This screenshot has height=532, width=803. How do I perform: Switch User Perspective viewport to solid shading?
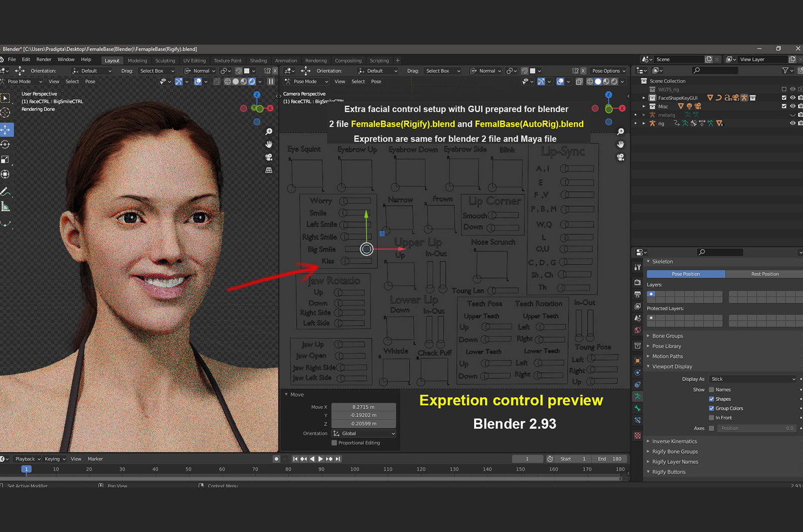tap(235, 81)
